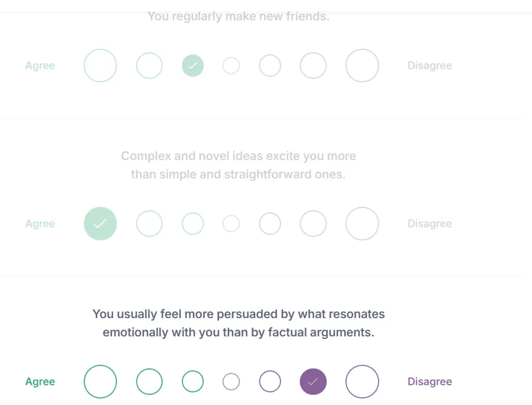Select moderate agree circle for complex ideas question
This screenshot has width=532, height=405.
149,224
